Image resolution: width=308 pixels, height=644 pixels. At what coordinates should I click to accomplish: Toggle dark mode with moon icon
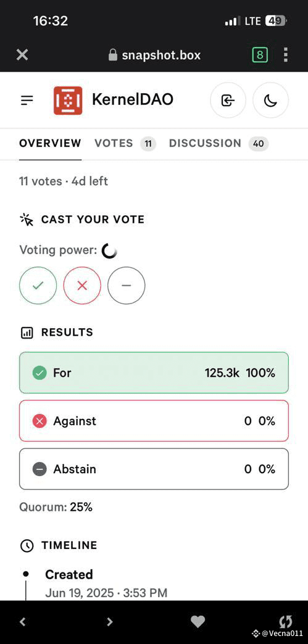pos(270,100)
